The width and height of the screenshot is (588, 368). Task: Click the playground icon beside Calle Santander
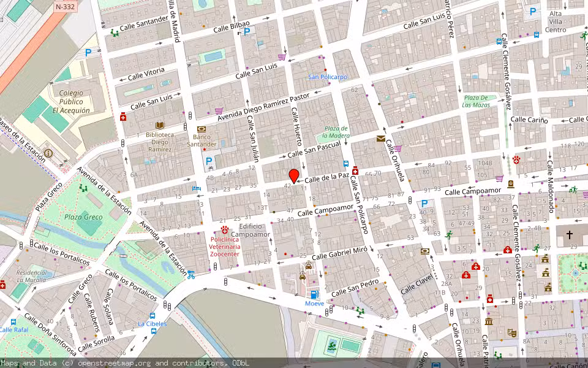coord(115,33)
